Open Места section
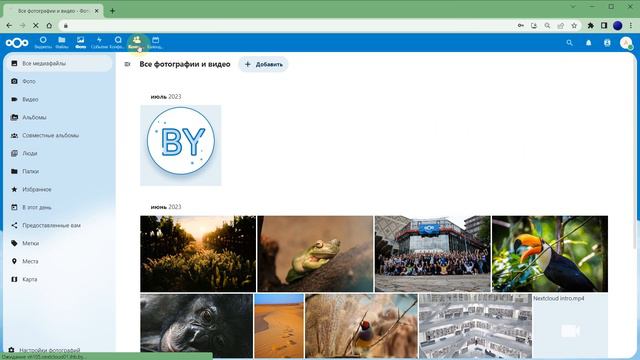The height and width of the screenshot is (360, 640). pos(59,261)
